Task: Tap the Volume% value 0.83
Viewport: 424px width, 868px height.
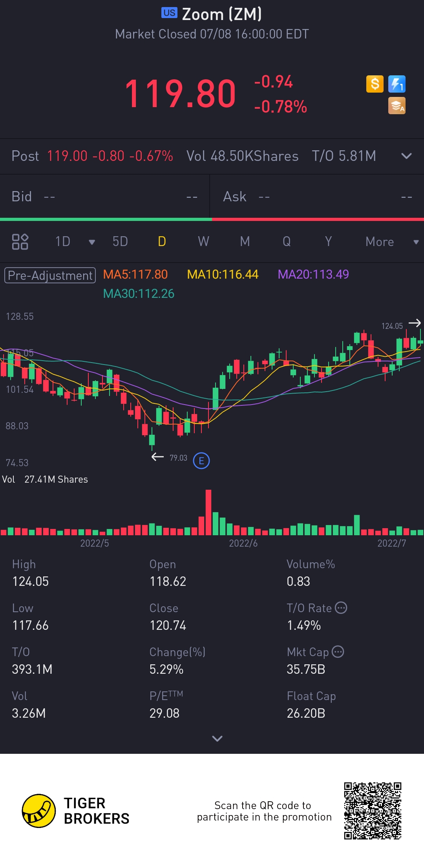Action: click(x=298, y=581)
